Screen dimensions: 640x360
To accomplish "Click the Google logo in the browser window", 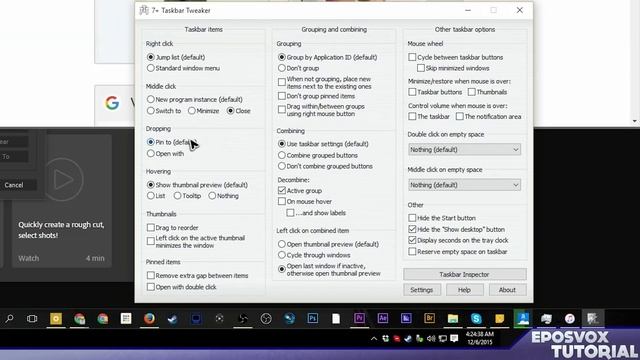I will point(112,103).
